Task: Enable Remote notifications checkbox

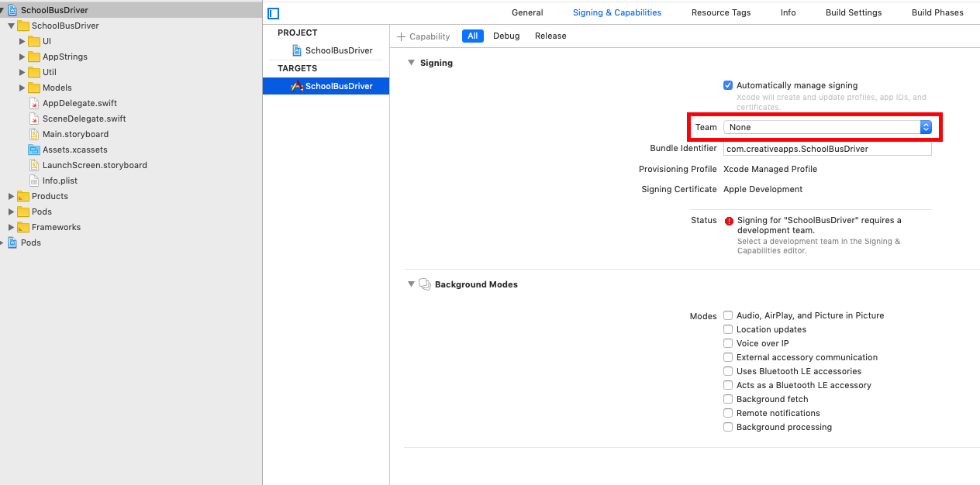Action: click(728, 414)
